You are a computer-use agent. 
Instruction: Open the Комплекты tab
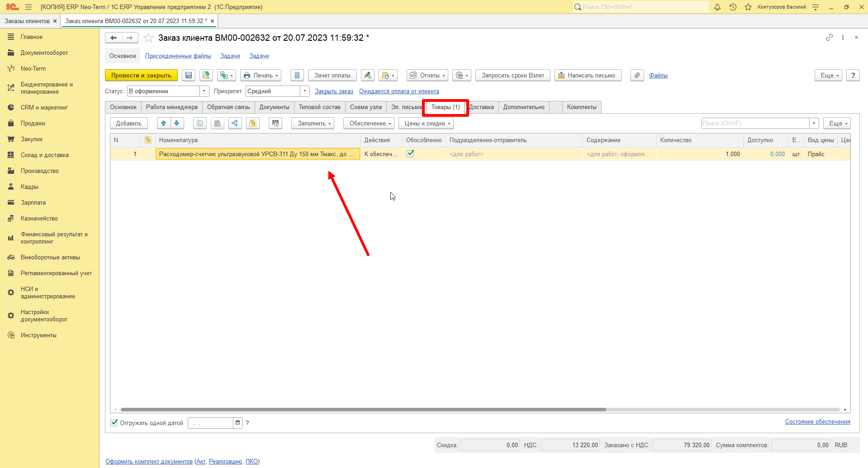click(582, 107)
